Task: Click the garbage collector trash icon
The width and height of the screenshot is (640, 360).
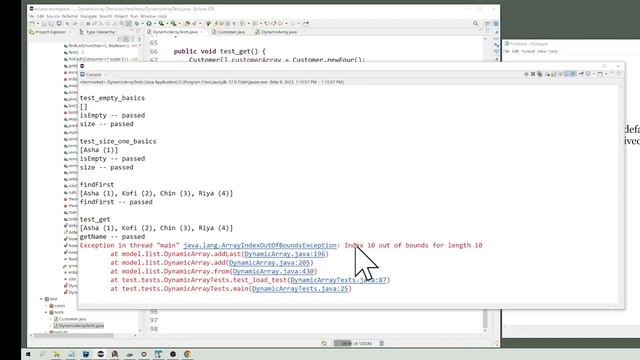Action: 382,343
